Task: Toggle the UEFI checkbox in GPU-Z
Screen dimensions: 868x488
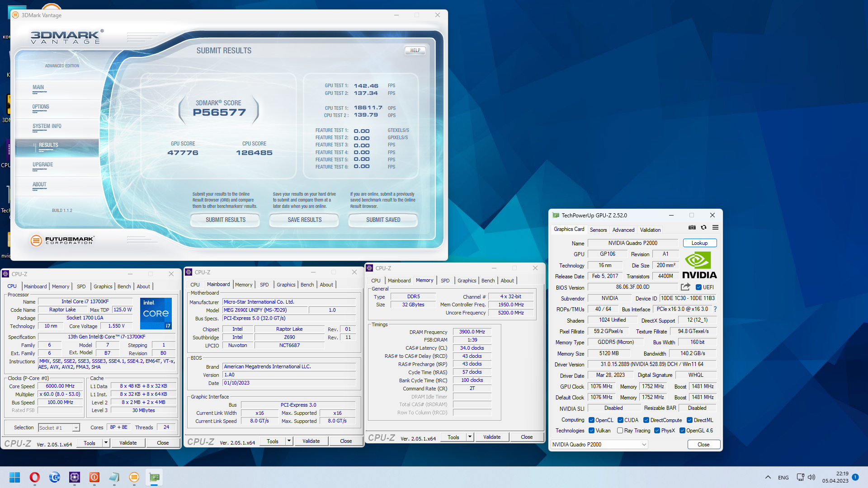Action: coord(698,287)
